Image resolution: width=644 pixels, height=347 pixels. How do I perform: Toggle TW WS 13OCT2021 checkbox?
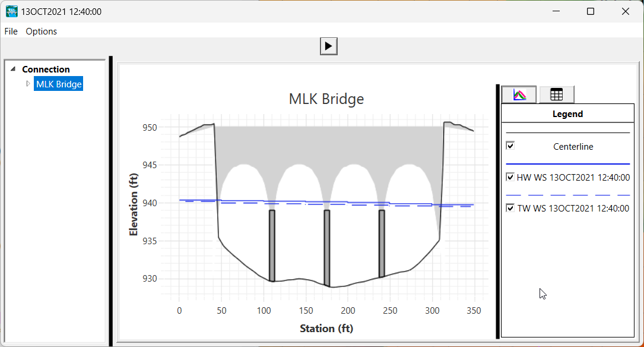tap(510, 208)
